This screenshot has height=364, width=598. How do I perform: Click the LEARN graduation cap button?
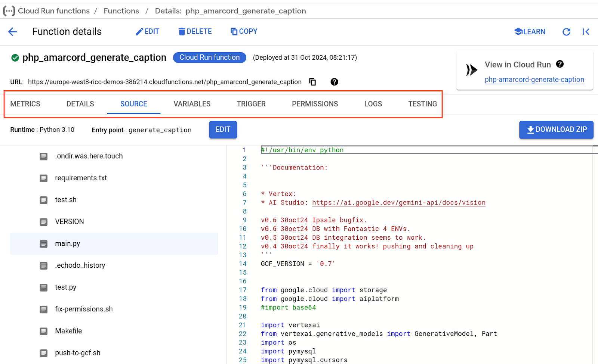pyautogui.click(x=530, y=32)
